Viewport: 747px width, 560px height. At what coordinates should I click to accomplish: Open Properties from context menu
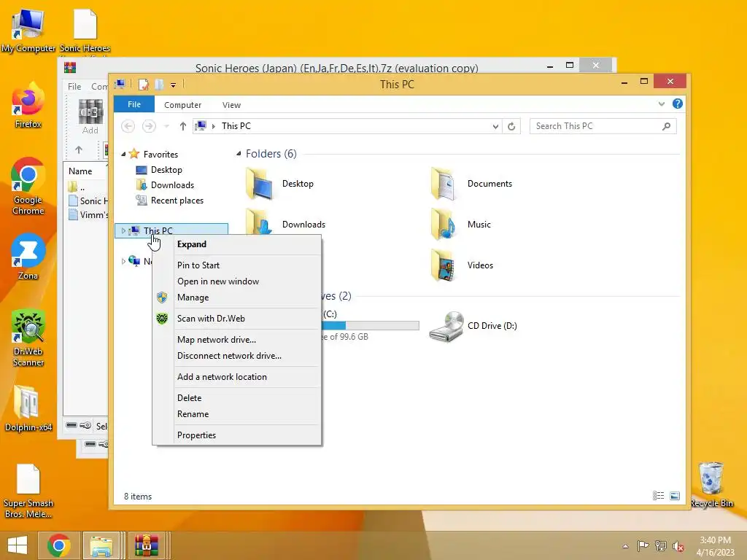237,435
